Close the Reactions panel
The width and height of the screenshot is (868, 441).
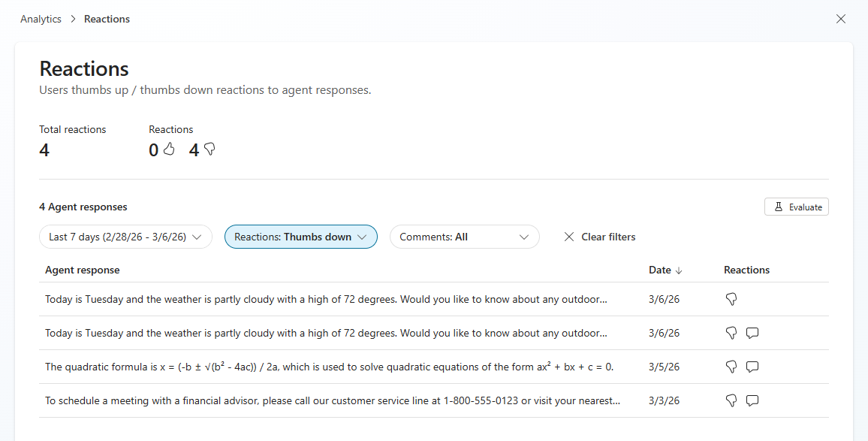tap(841, 19)
